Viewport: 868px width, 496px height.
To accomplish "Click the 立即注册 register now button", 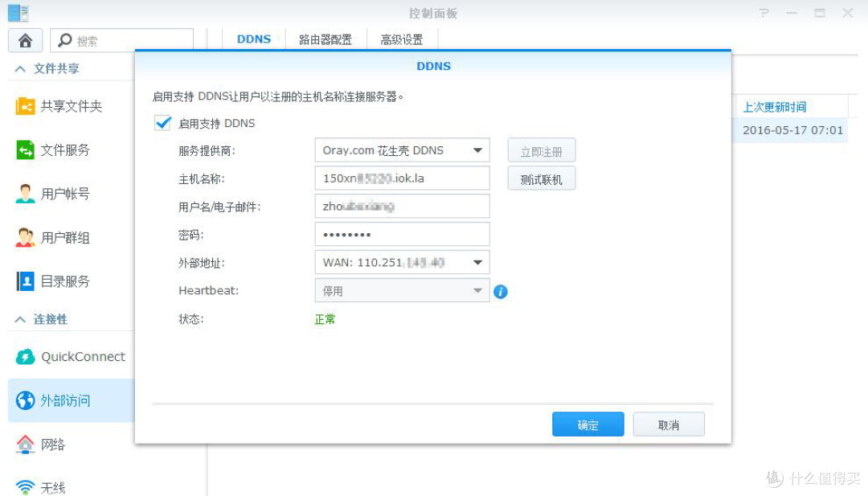I will point(542,150).
